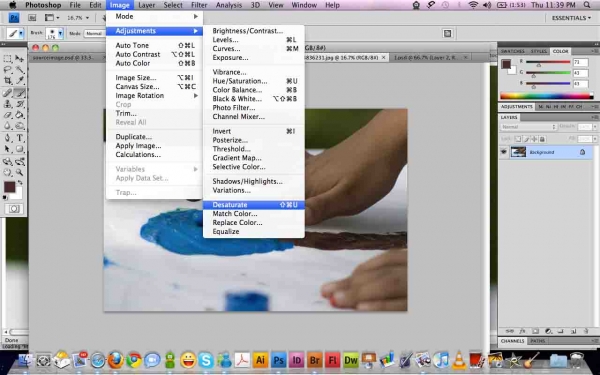600x375 pixels.
Task: Select the Type tool
Action: (x=19, y=138)
